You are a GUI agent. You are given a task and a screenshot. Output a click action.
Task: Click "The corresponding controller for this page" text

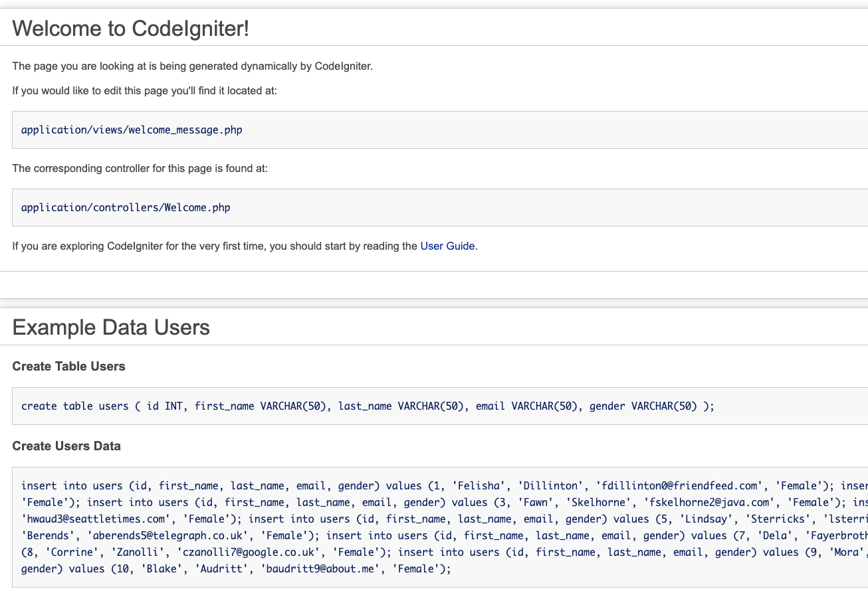[140, 168]
